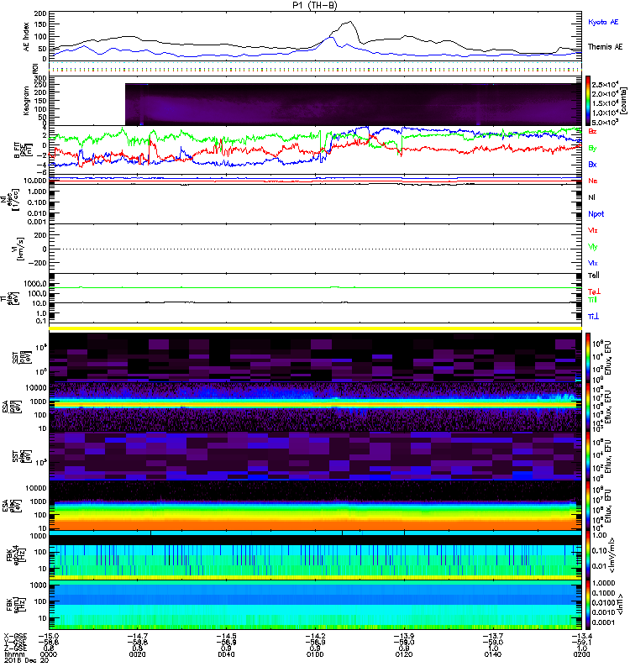Select the Te parallel legend label
Image resolution: width=630 pixels, height=672 pixels.
(x=593, y=276)
